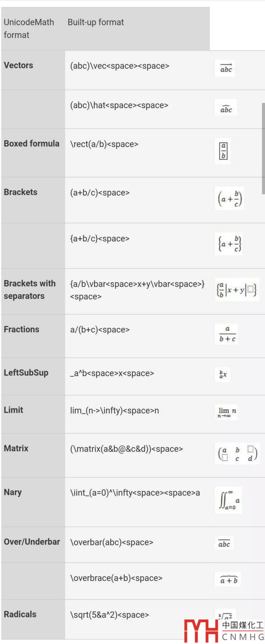Click the \rect(a/b)<space> code text
Screen dimensions: 265x644
point(104,144)
